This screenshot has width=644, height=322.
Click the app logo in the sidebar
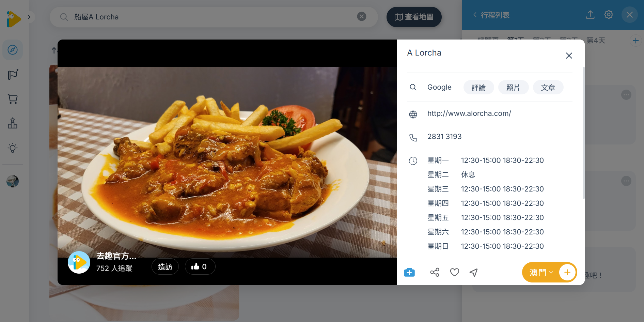(x=14, y=19)
